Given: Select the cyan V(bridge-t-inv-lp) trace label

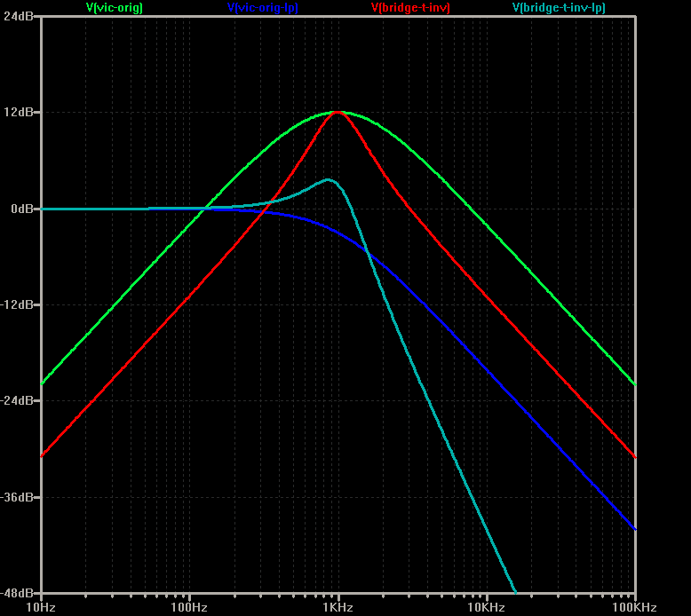Looking at the screenshot, I should coord(559,7).
